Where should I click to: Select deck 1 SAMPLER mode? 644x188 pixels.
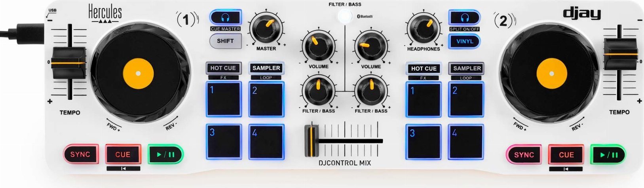[x=266, y=68]
